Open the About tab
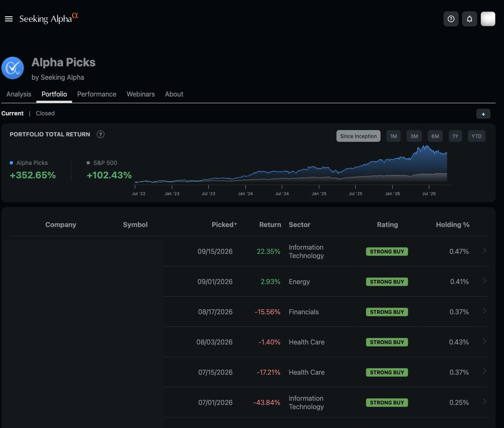The height and width of the screenshot is (428, 504). point(174,94)
